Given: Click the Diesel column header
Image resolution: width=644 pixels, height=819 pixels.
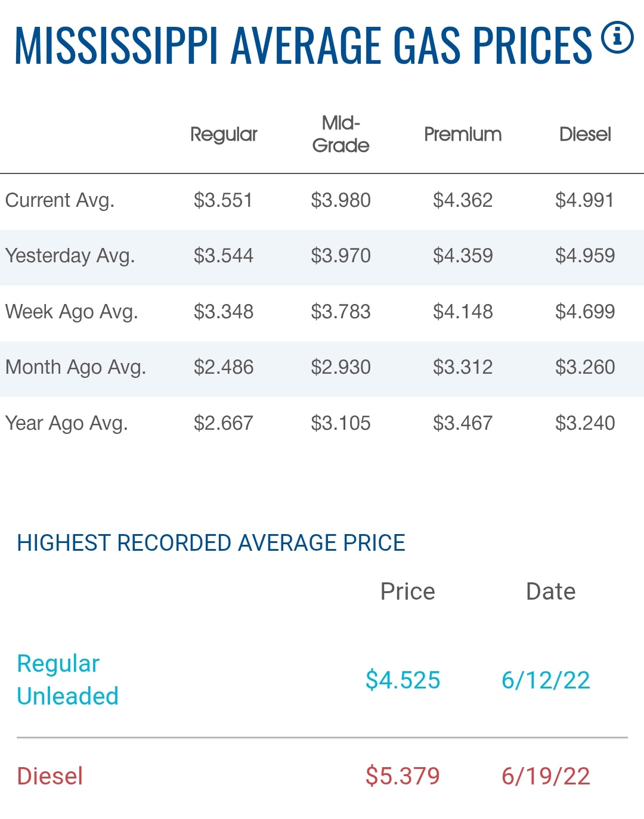Looking at the screenshot, I should pos(585,134).
